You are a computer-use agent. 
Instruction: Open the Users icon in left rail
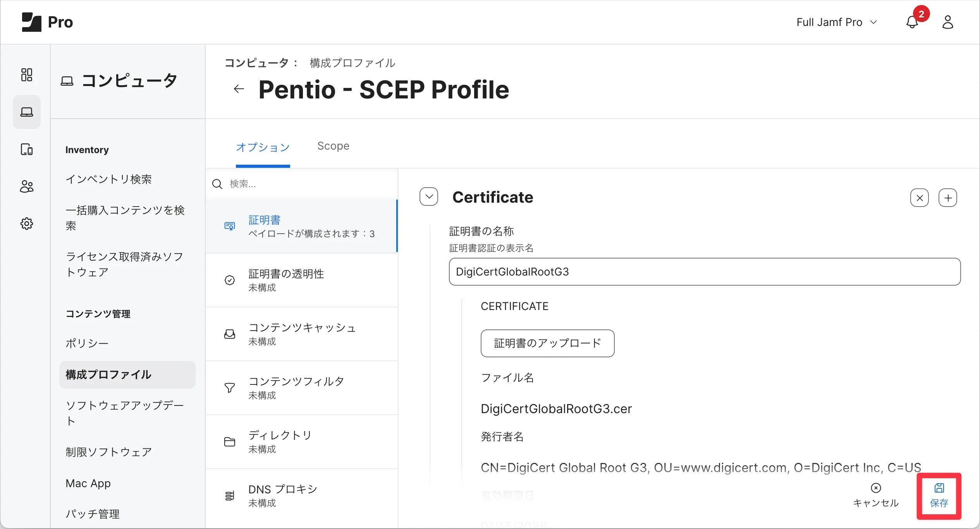pyautogui.click(x=26, y=186)
